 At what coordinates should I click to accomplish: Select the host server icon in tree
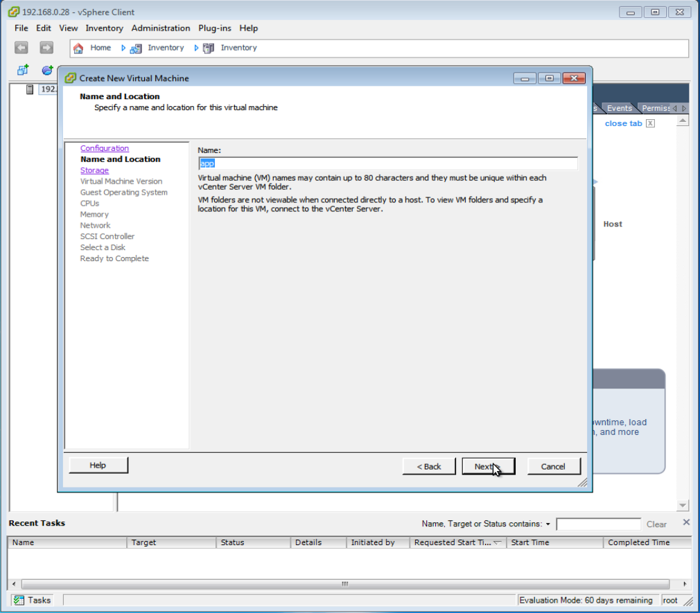[x=30, y=89]
